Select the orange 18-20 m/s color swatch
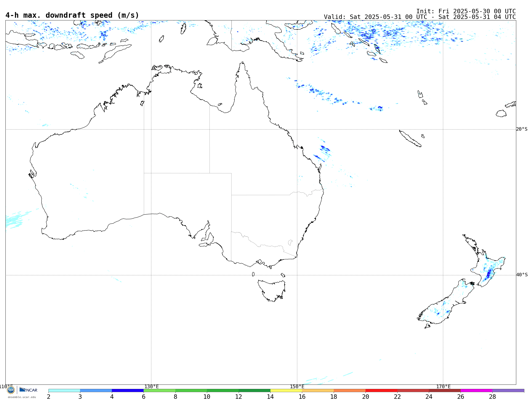The height and width of the screenshot is (400, 532). point(349,391)
